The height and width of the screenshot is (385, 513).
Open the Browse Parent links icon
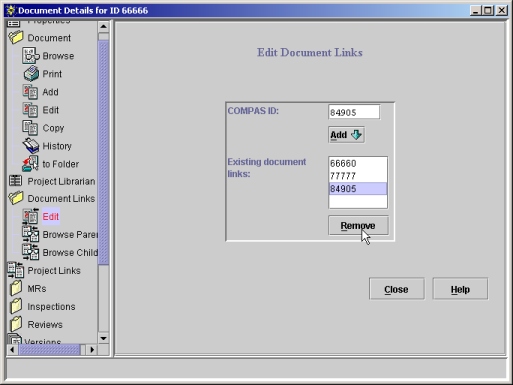[x=30, y=234]
